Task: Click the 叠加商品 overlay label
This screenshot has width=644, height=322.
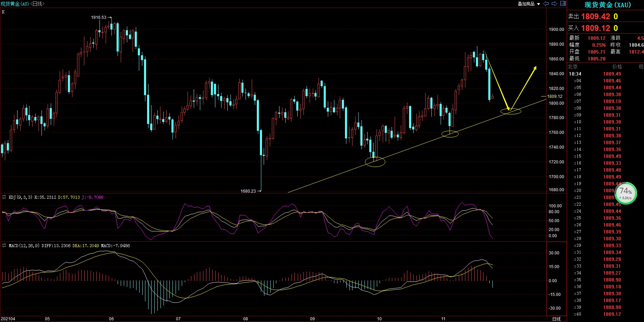Action: pos(526,4)
